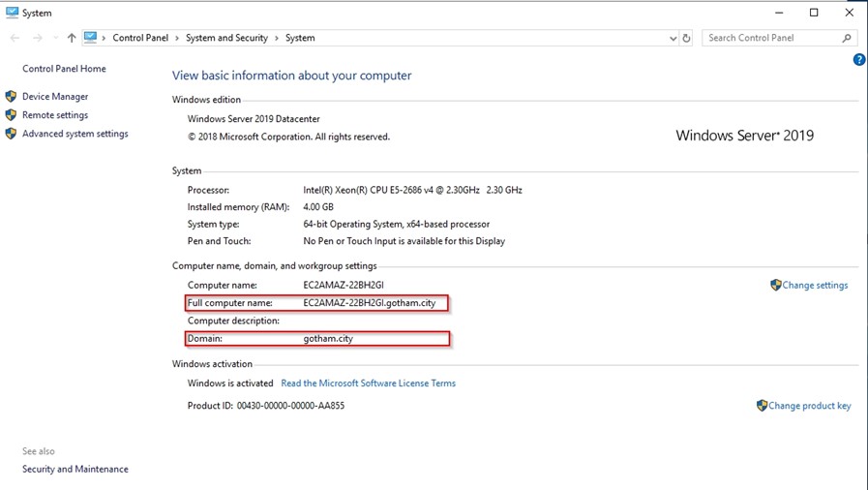Viewport: 868px width, 490px height.
Task: Click the View basic information heading
Action: pos(291,76)
